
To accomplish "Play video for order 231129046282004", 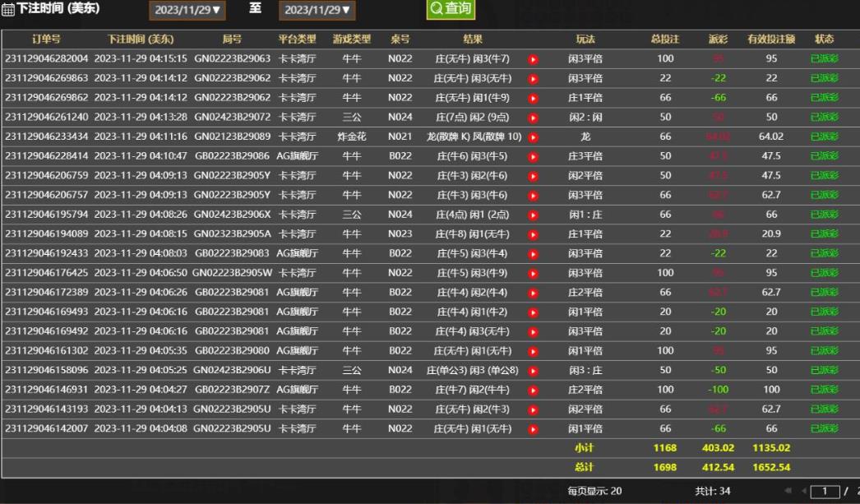I will pyautogui.click(x=533, y=59).
